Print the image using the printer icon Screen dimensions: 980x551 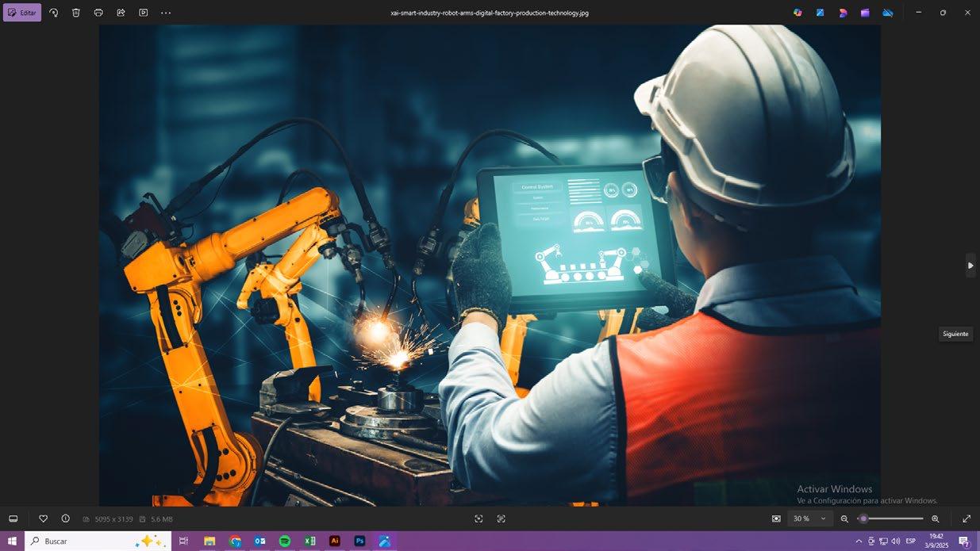coord(98,13)
